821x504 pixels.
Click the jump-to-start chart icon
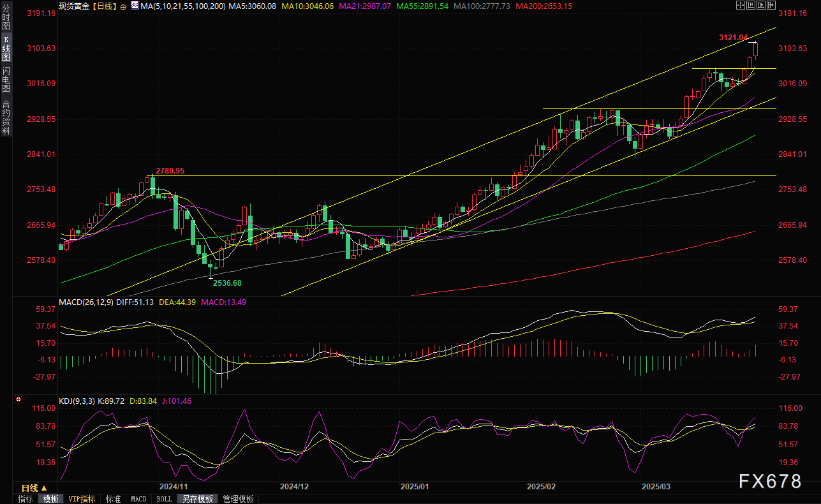[x=750, y=6]
